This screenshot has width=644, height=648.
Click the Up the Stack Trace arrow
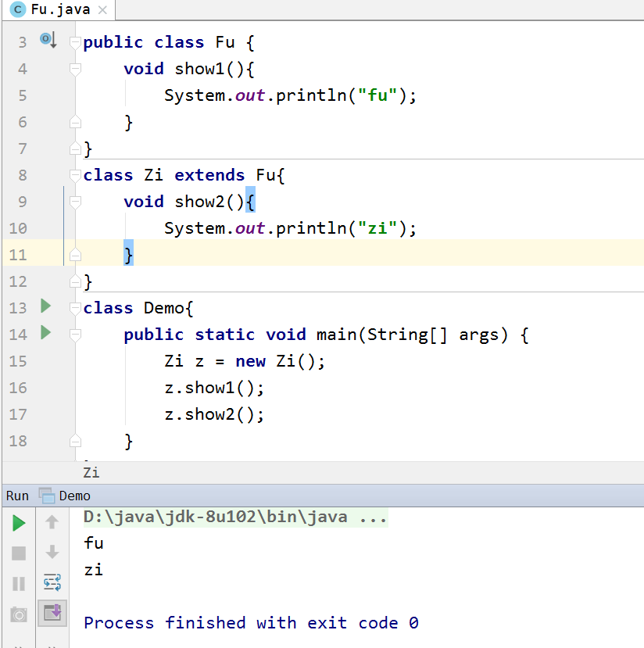[52, 522]
